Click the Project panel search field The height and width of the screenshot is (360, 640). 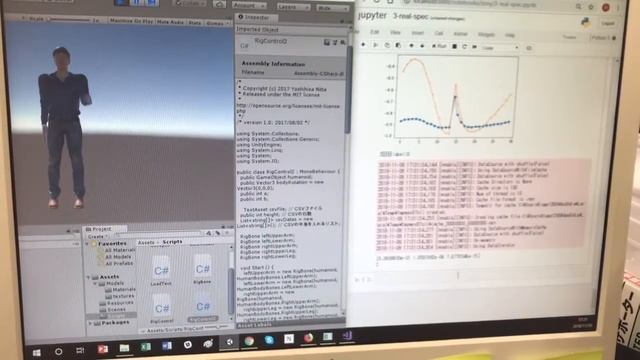point(158,235)
